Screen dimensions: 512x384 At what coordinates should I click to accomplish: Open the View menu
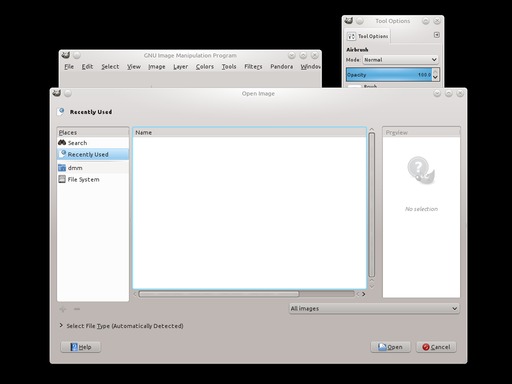pos(134,67)
